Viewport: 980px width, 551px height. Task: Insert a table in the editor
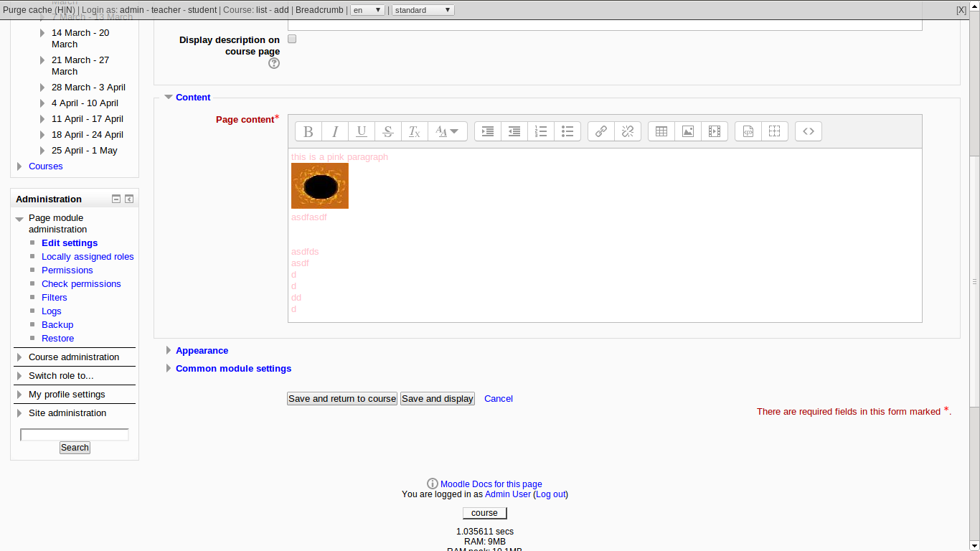point(661,131)
